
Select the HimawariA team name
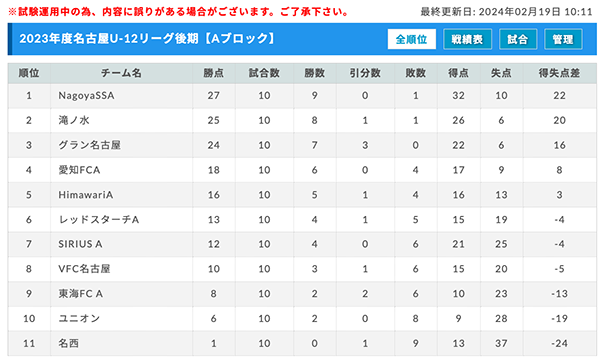point(86,195)
